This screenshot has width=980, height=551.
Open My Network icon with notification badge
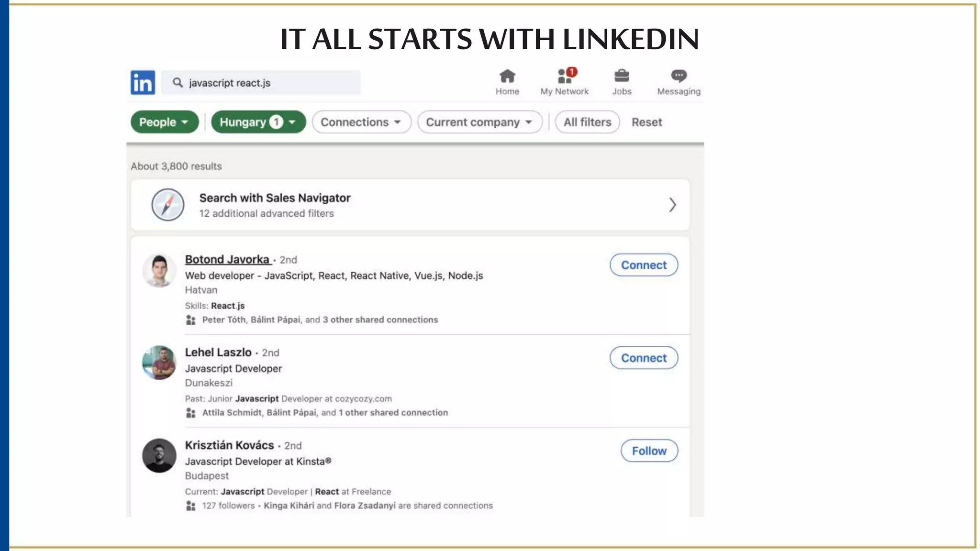point(566,76)
